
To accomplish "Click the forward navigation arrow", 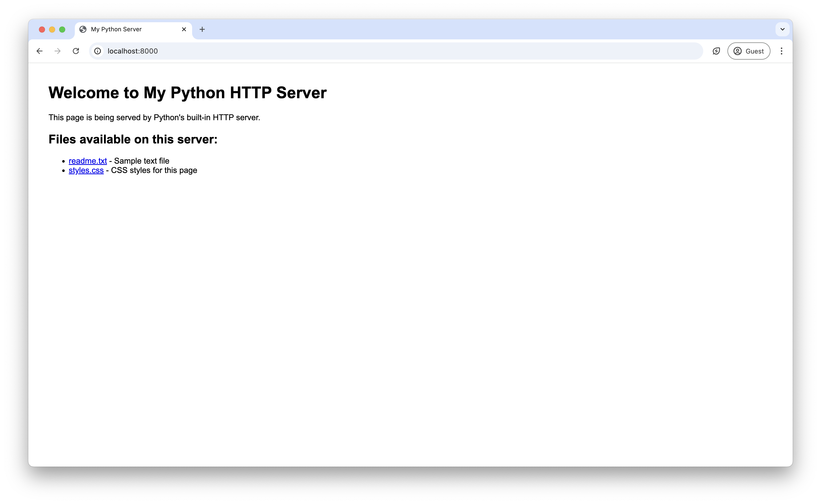I will (x=57, y=51).
